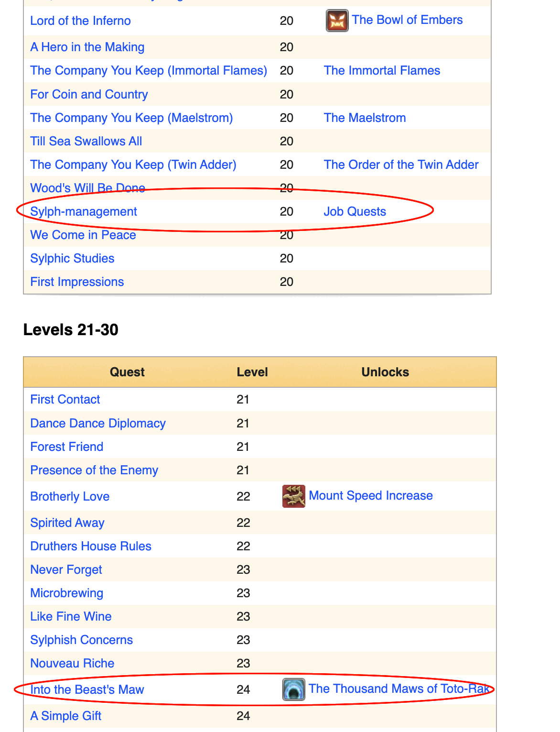Click level 22 beside Brotherly Love
Viewport: 560px width, 732px height.
(243, 496)
